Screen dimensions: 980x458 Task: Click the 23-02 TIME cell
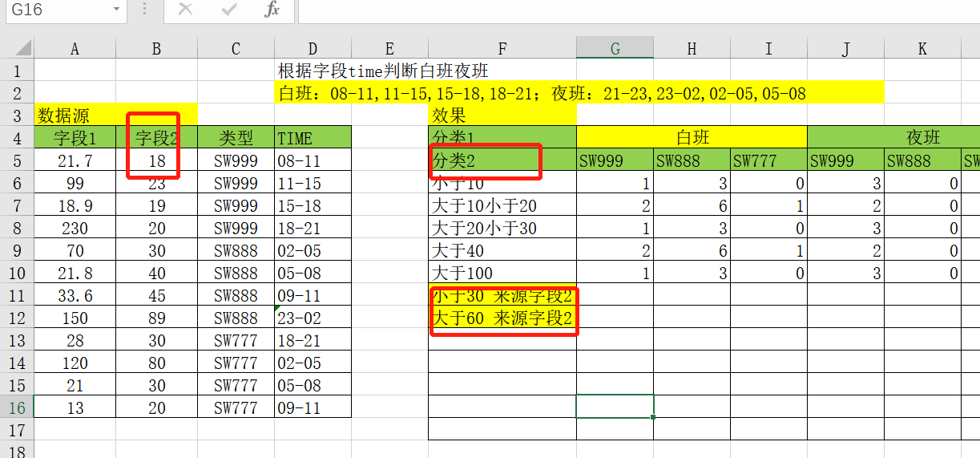[313, 318]
